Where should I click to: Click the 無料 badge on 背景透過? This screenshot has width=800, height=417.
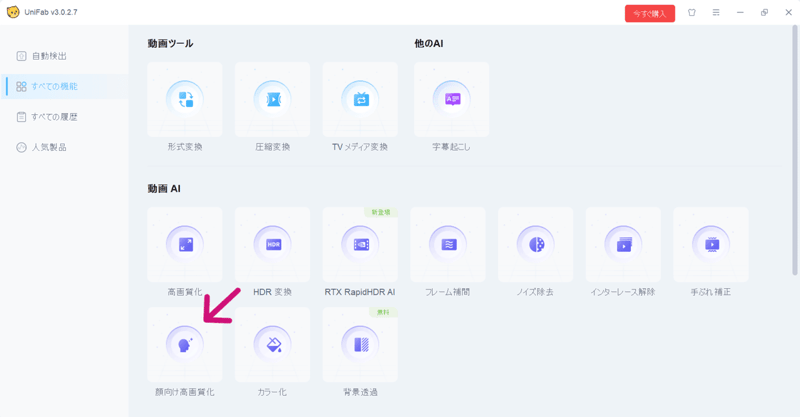point(383,312)
